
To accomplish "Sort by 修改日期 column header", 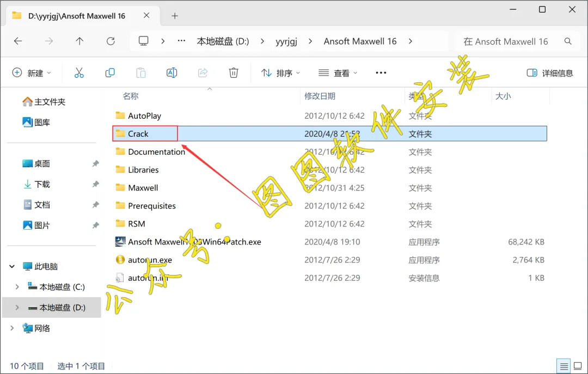I will 320,96.
